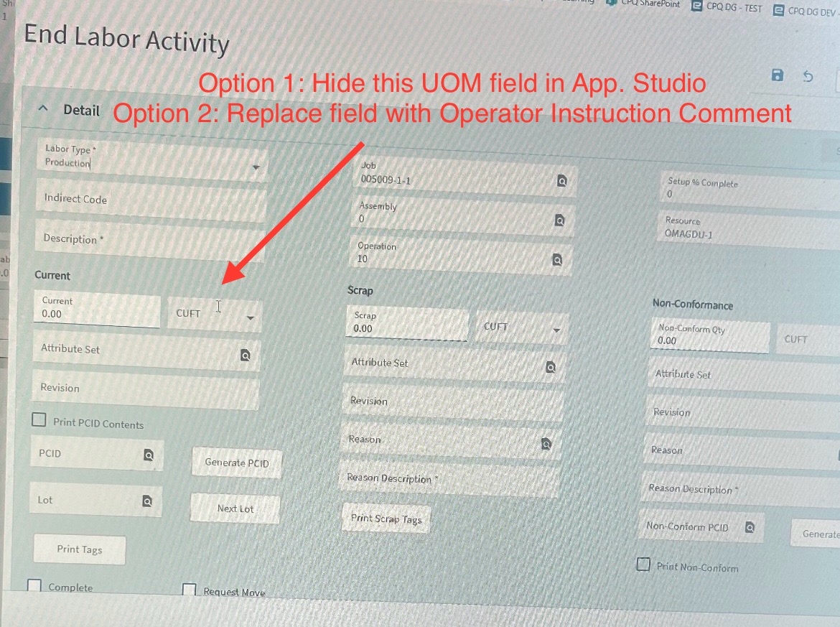Open the Assembly field search icon
This screenshot has height=627, width=840.
(559, 220)
